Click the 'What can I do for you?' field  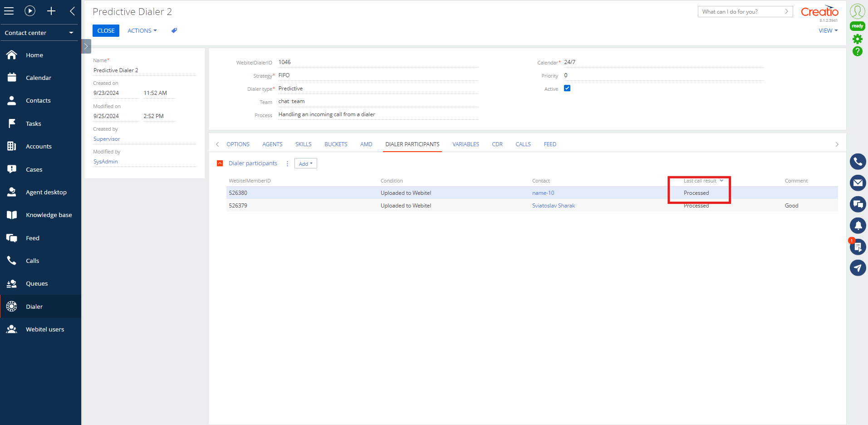pos(740,12)
